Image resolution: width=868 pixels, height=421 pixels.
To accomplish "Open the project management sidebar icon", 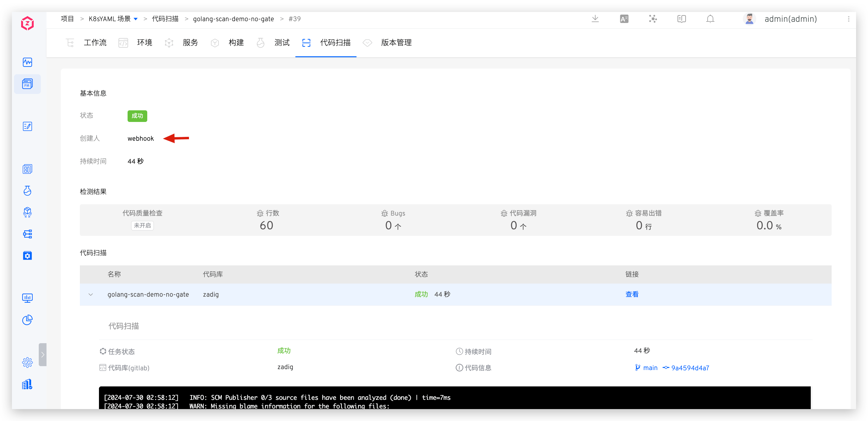I will [x=27, y=84].
